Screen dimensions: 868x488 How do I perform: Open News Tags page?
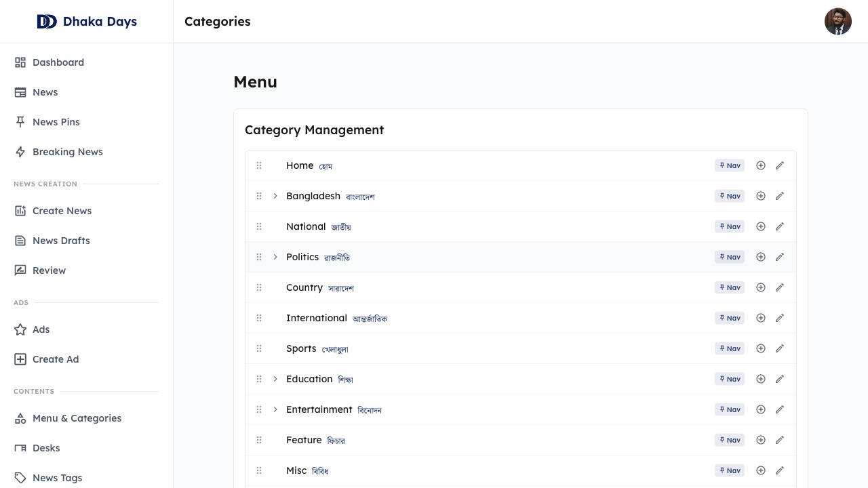(86, 478)
